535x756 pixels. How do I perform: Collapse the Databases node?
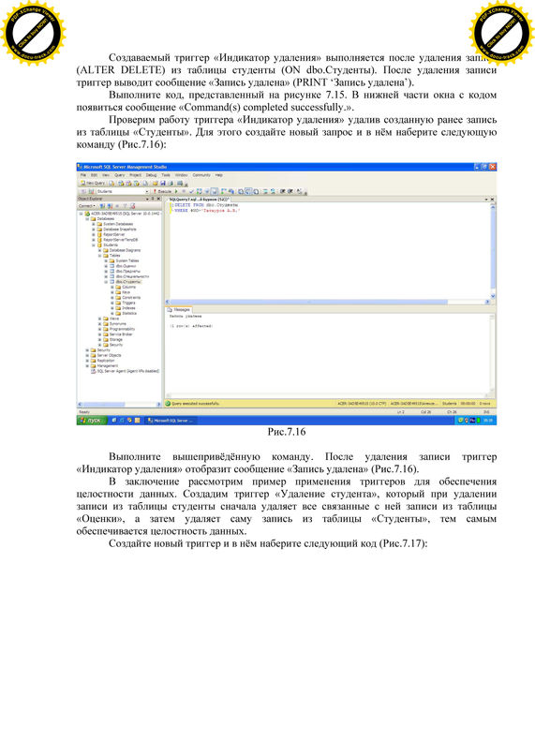[87, 219]
